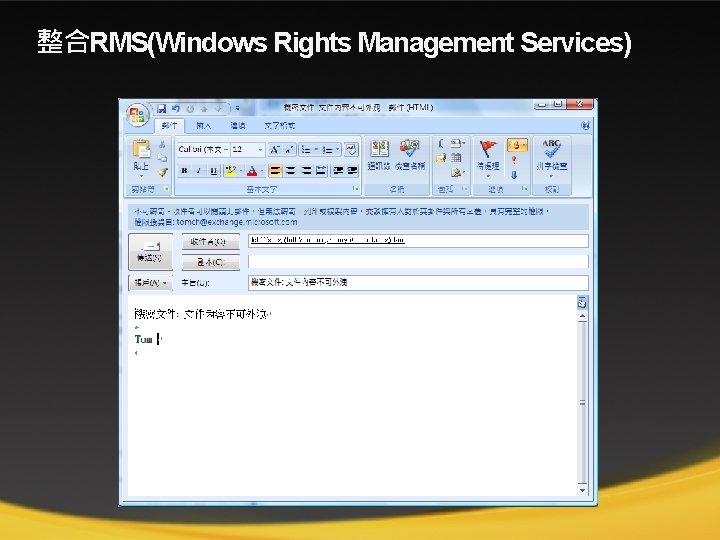720x540 pixels.
Task: Open the font color dropdown arrow
Action: pos(262,171)
